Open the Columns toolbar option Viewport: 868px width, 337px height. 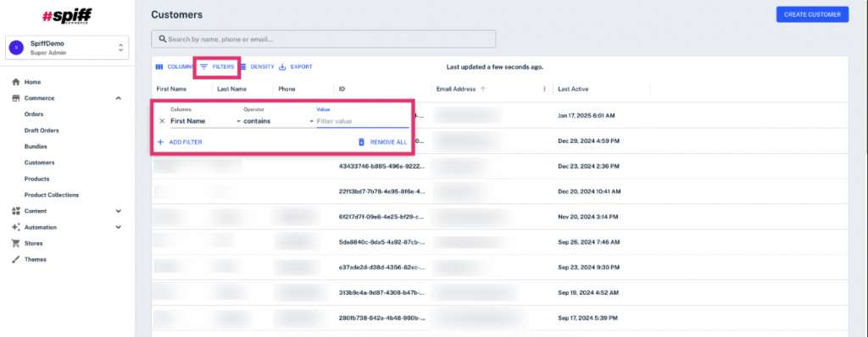tap(175, 66)
